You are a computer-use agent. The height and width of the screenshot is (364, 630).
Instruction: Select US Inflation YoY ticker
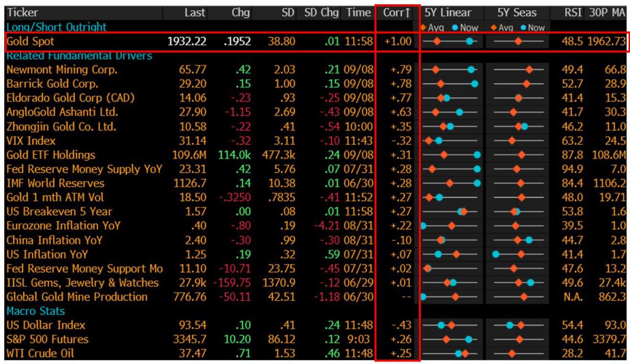pos(47,255)
